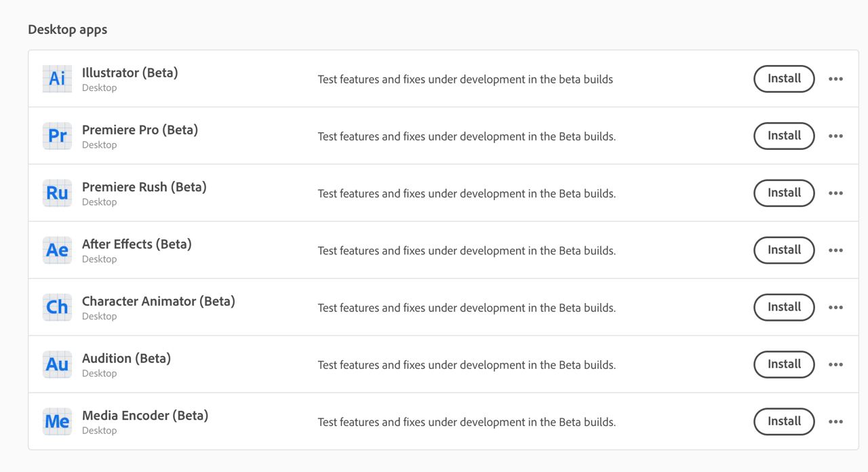Select the Media Encoder (Beta) title text
Viewport: 868px width, 472px height.
click(144, 415)
